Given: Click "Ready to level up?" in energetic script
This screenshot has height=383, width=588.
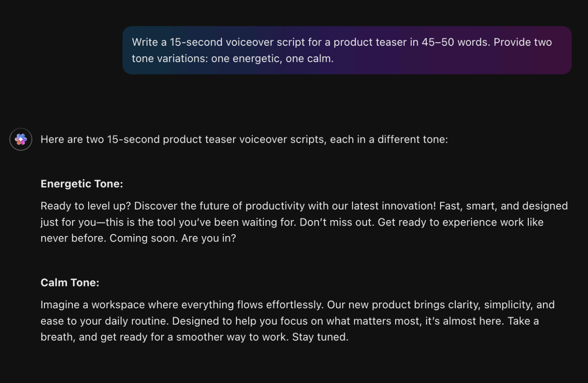Looking at the screenshot, I should click(x=86, y=206).
